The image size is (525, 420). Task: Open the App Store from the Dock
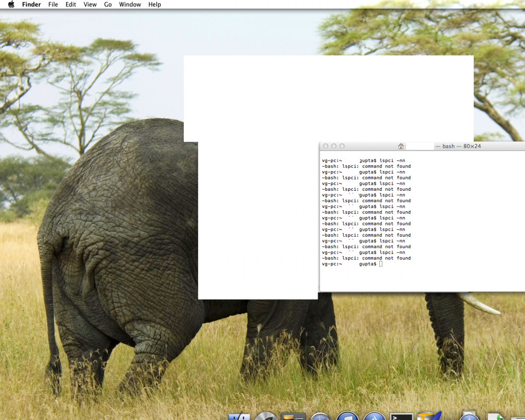374,416
